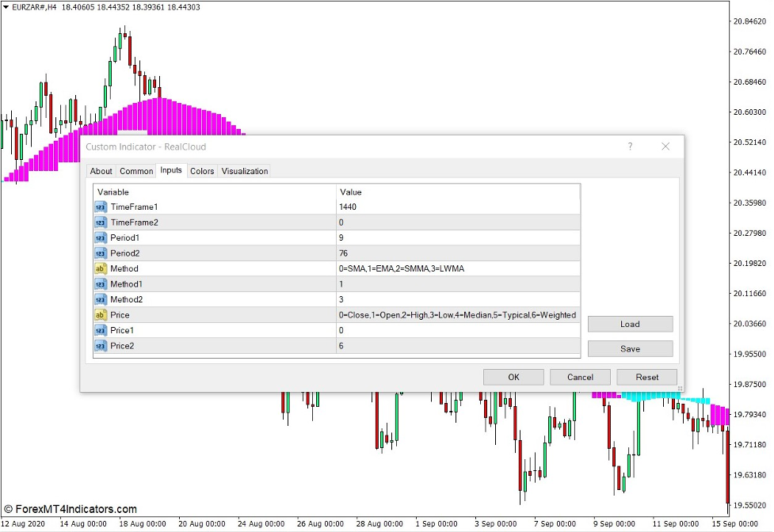The height and width of the screenshot is (532, 774).
Task: Collapse the chart header via the EURZAR# triangle
Action: (6, 7)
